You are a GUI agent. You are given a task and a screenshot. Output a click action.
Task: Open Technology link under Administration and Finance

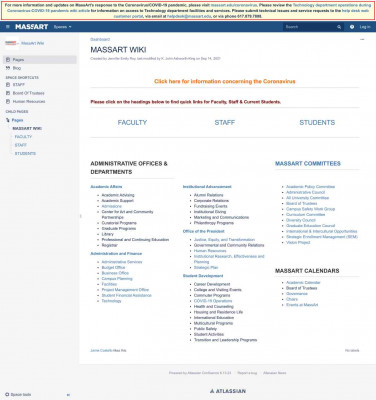click(112, 301)
